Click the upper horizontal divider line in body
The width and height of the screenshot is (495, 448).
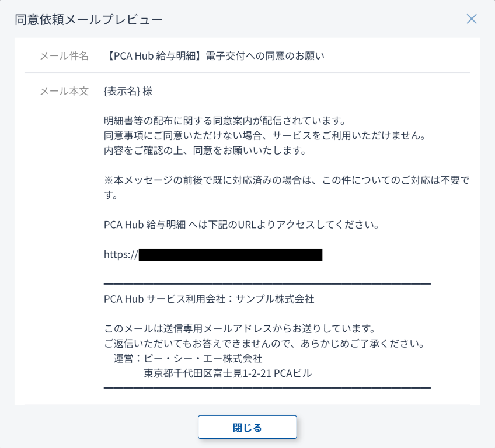pos(267,283)
